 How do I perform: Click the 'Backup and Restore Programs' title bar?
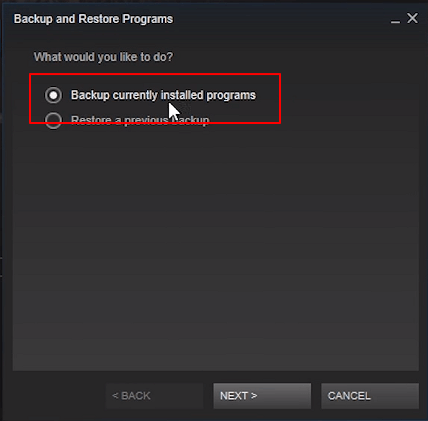(x=93, y=19)
